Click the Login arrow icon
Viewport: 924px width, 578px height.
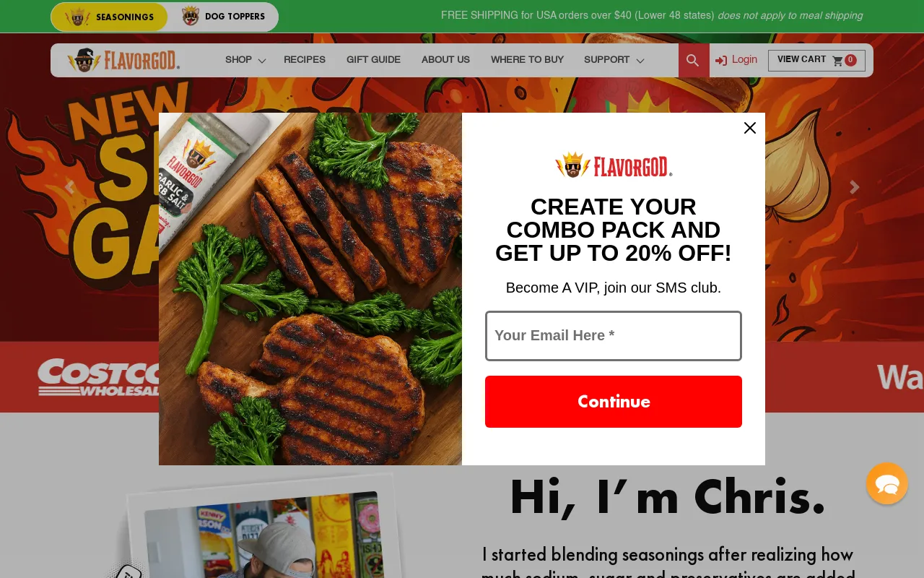pyautogui.click(x=720, y=61)
